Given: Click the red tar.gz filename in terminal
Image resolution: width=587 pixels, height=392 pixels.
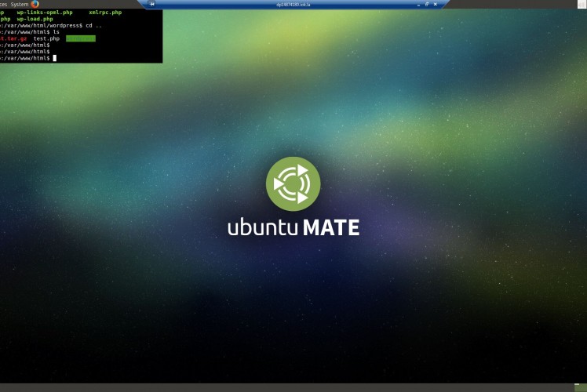Looking at the screenshot, I should (13, 38).
